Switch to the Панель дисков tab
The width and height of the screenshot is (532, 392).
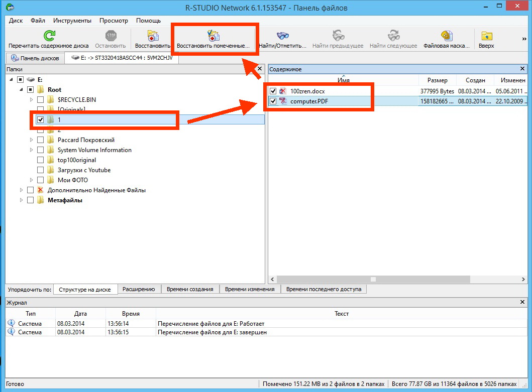35,58
